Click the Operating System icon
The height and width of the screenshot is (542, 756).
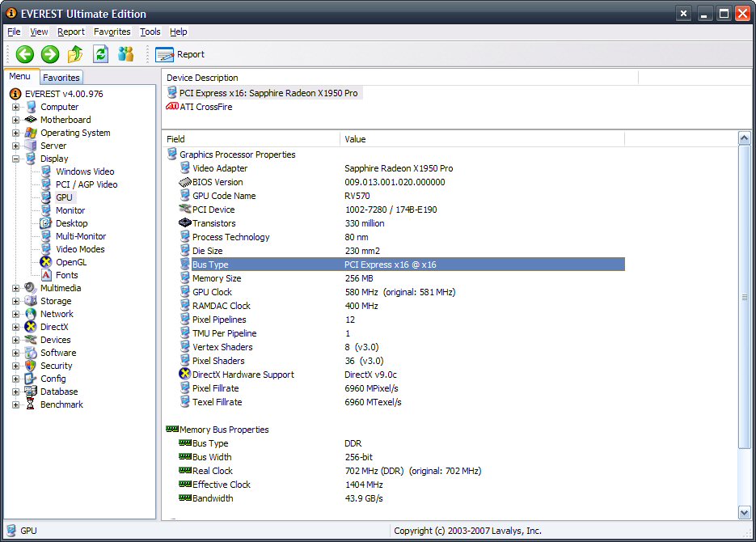[x=31, y=133]
